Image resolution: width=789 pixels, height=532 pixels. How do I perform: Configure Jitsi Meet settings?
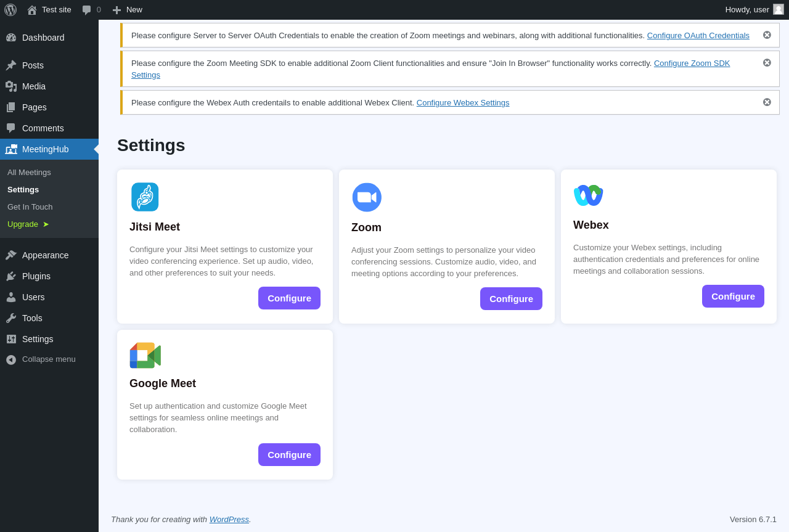pos(289,298)
